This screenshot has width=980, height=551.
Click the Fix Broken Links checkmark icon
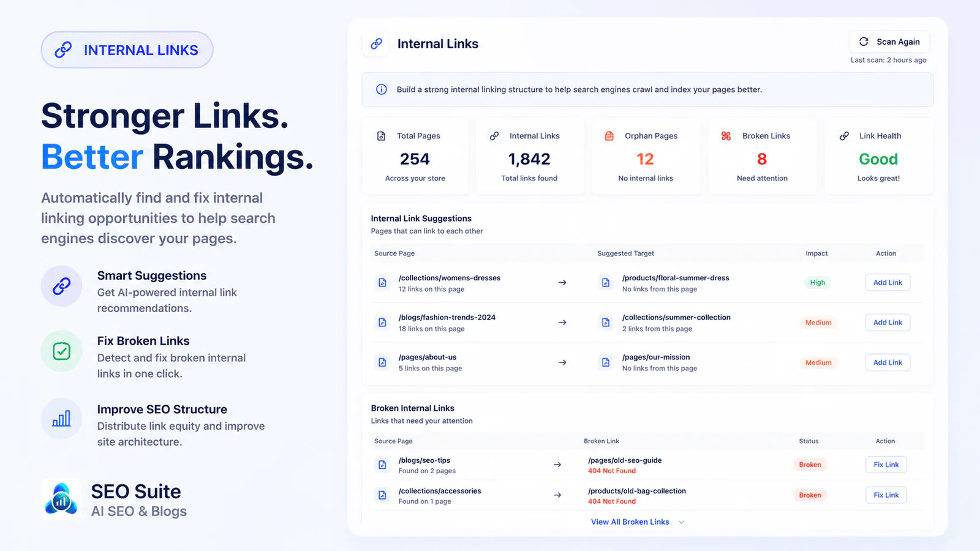click(x=61, y=351)
